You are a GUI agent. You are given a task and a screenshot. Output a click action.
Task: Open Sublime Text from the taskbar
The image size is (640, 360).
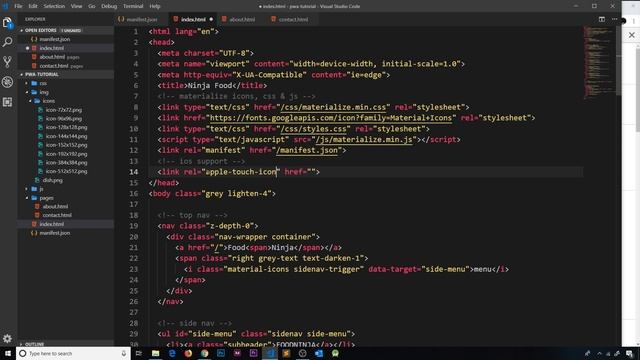(286, 353)
